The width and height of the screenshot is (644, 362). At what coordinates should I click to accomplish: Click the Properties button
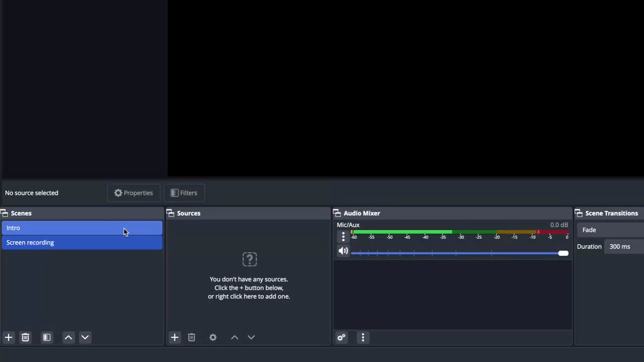pos(133,193)
